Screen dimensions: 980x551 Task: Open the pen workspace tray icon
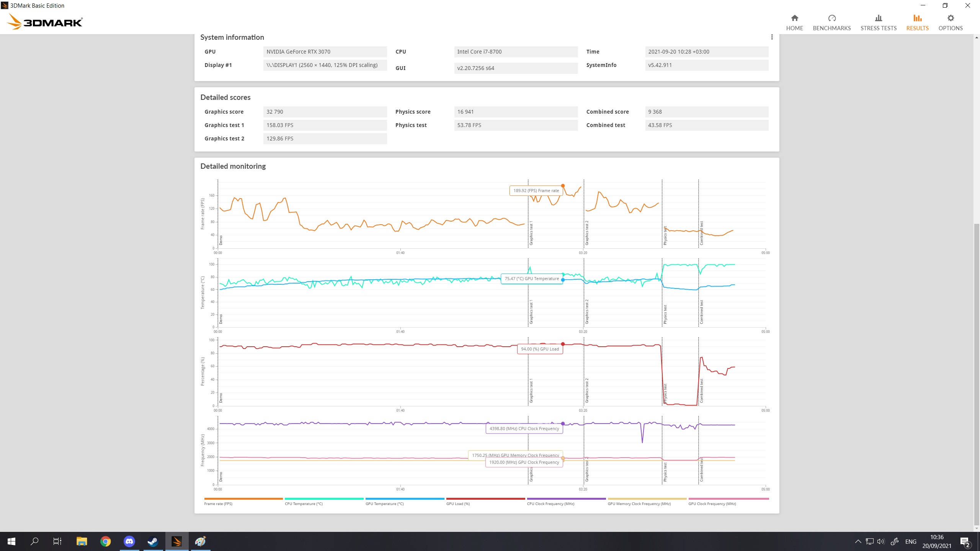tap(894, 541)
